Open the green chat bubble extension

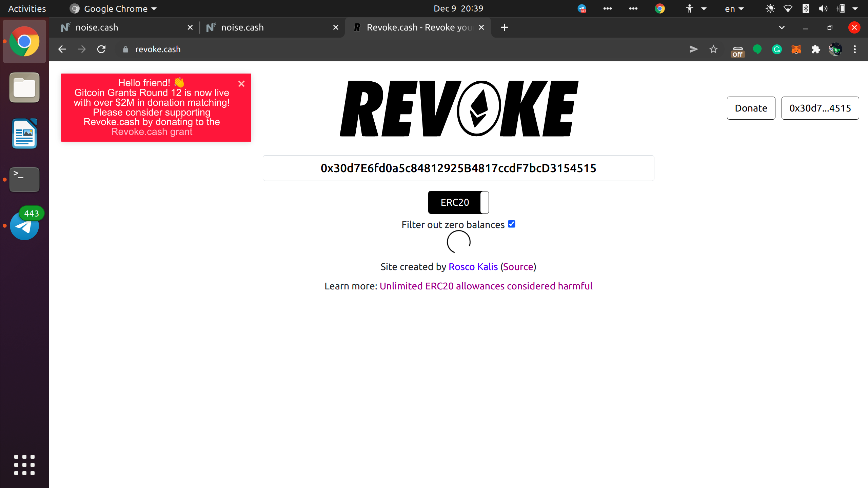point(757,49)
